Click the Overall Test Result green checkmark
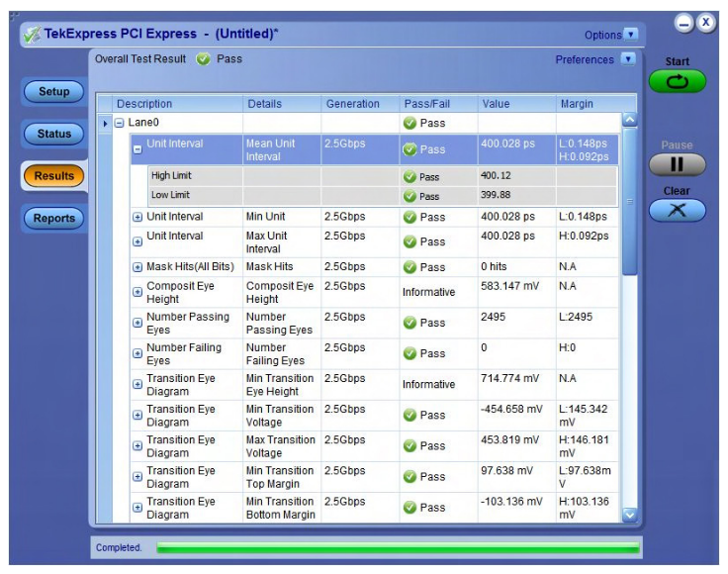 (x=203, y=59)
